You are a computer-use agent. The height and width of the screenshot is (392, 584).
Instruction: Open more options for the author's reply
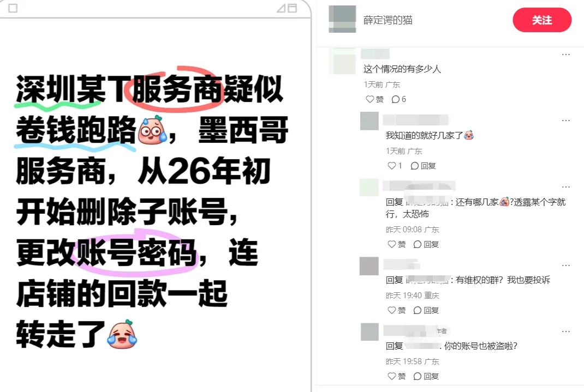pyautogui.click(x=566, y=331)
